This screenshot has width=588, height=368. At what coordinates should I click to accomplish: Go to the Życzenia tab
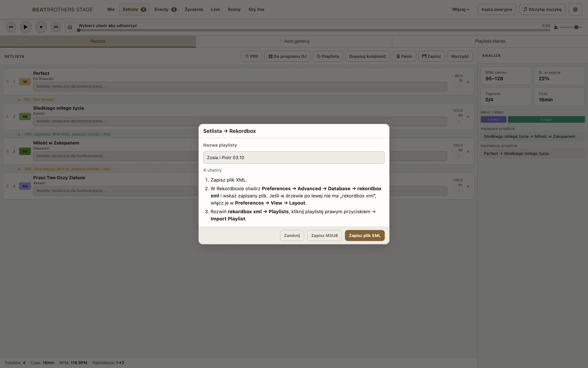tap(194, 10)
